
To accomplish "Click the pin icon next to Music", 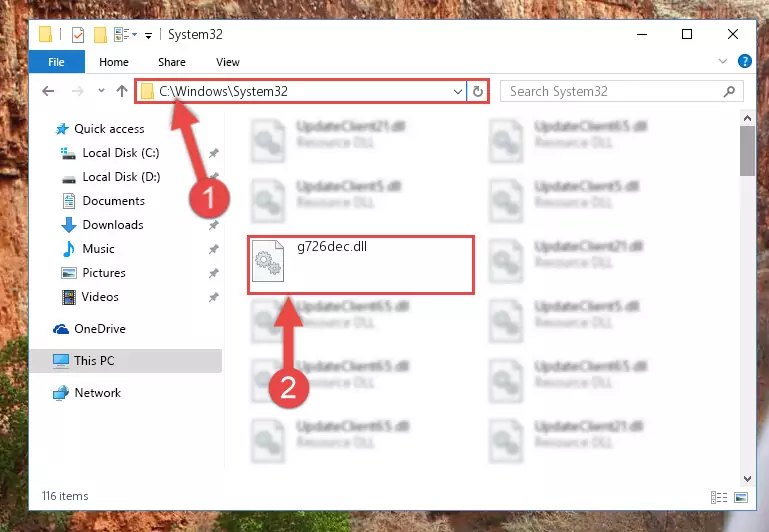I will click(x=213, y=249).
